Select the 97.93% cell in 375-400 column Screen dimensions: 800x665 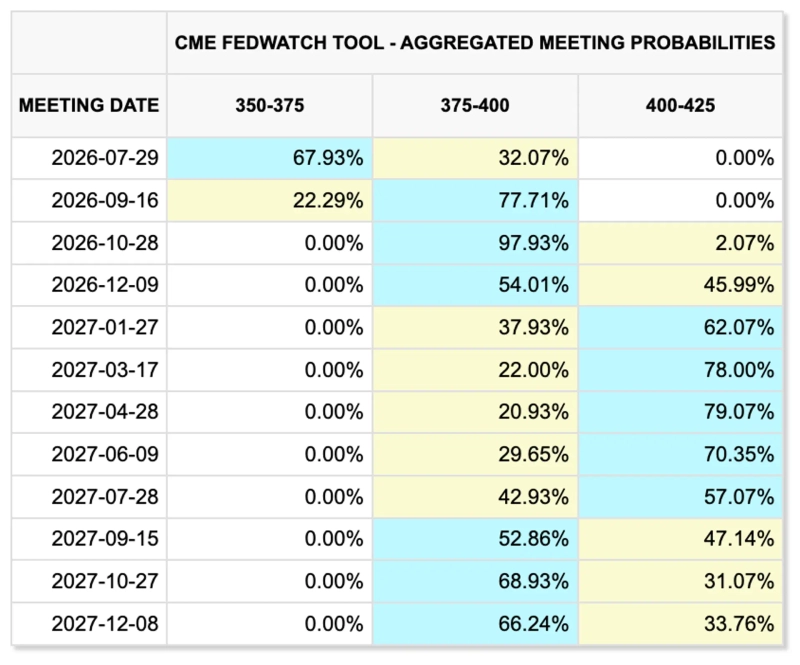(475, 243)
